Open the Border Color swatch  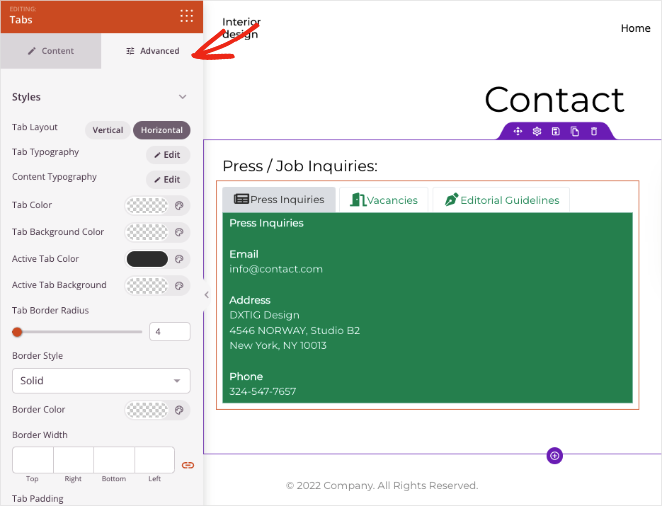[x=147, y=410]
